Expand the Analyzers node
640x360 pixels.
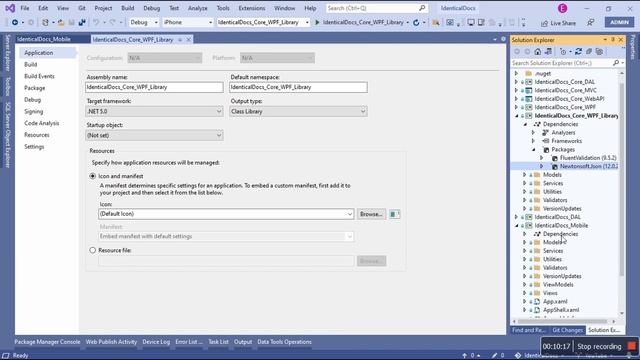click(x=533, y=133)
